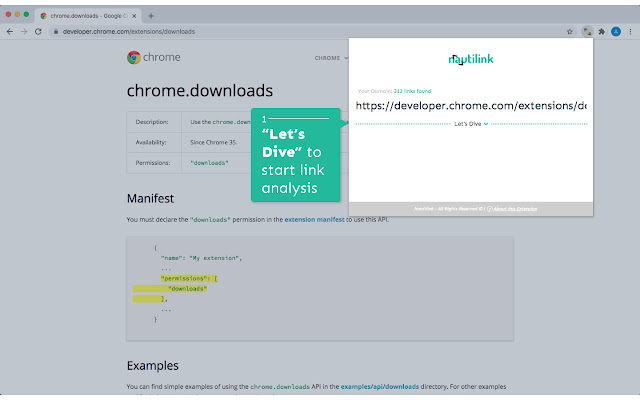View site info via padlock icon
The image size is (640, 400).
pos(56,31)
